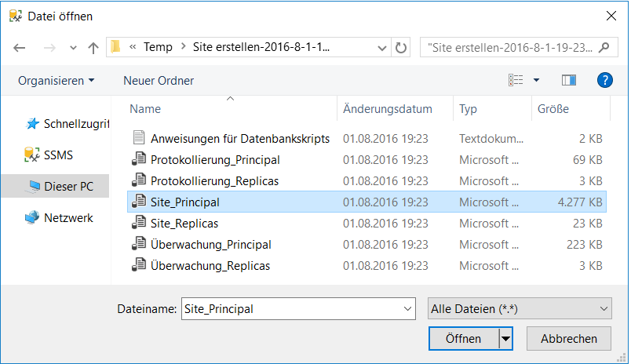The image size is (631, 364).
Task: Open the file type filter Alle Dateien
Action: (519, 309)
